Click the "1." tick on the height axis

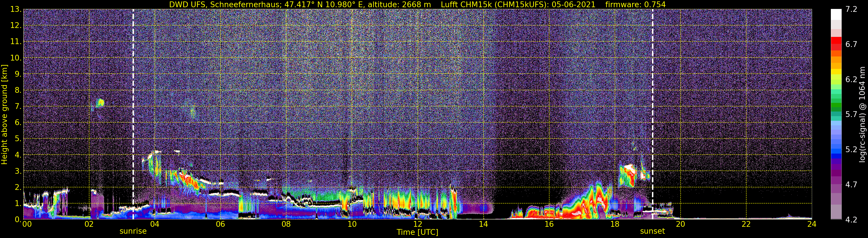pos(18,203)
